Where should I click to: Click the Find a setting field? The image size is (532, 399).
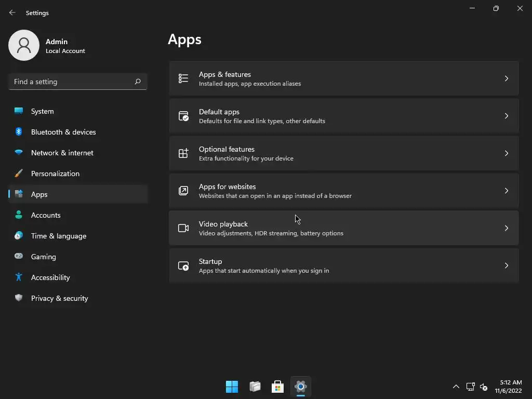point(78,82)
